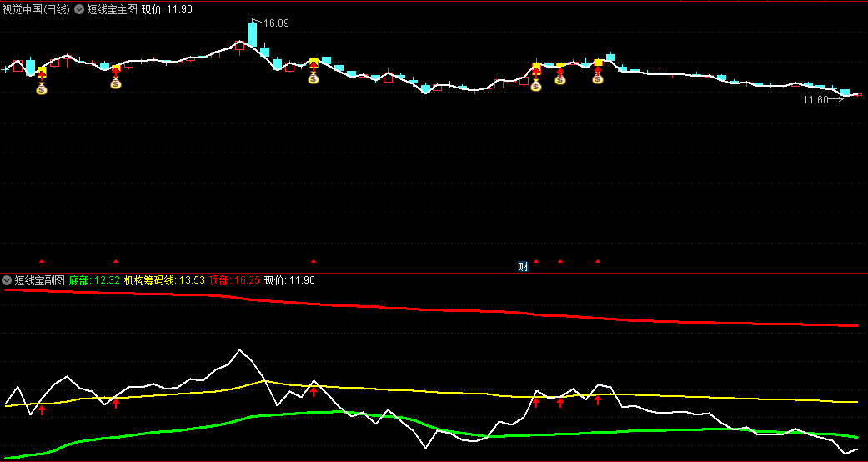Image resolution: width=868 pixels, height=462 pixels.
Task: Click the 11.60 low price label
Action: tap(815, 100)
